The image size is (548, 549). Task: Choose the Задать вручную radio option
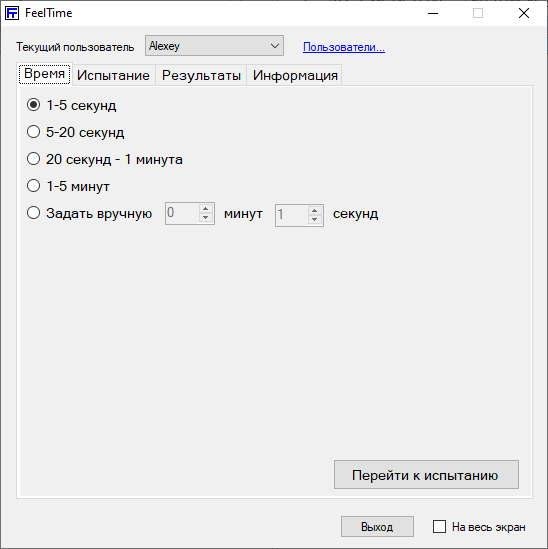[34, 213]
